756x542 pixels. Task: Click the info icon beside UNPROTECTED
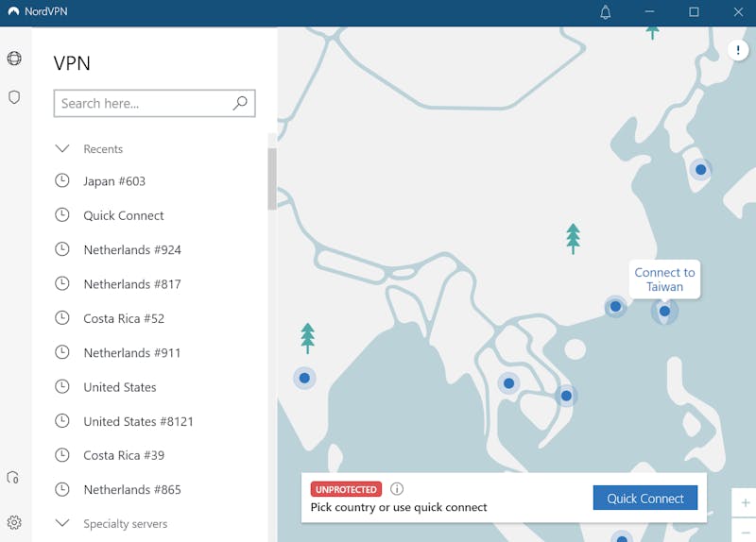397,489
